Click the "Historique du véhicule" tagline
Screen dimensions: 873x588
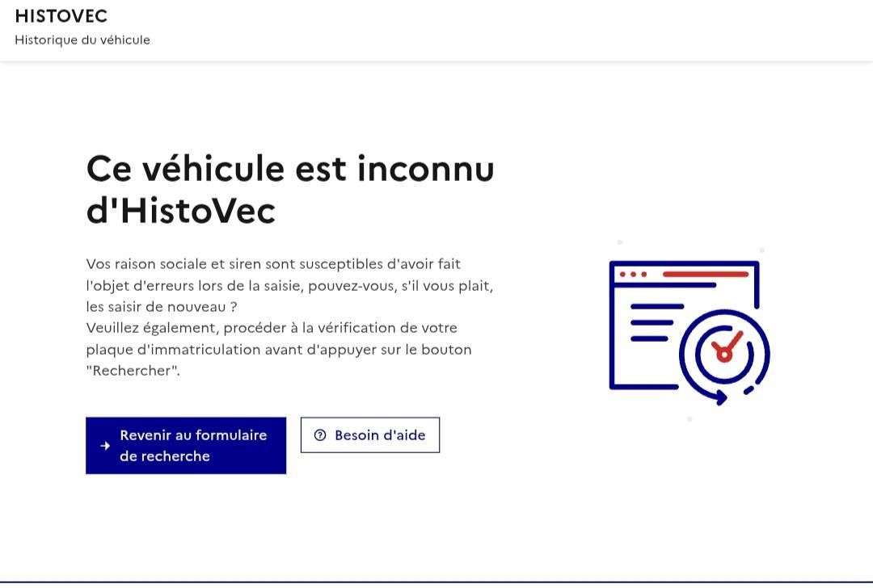point(82,40)
